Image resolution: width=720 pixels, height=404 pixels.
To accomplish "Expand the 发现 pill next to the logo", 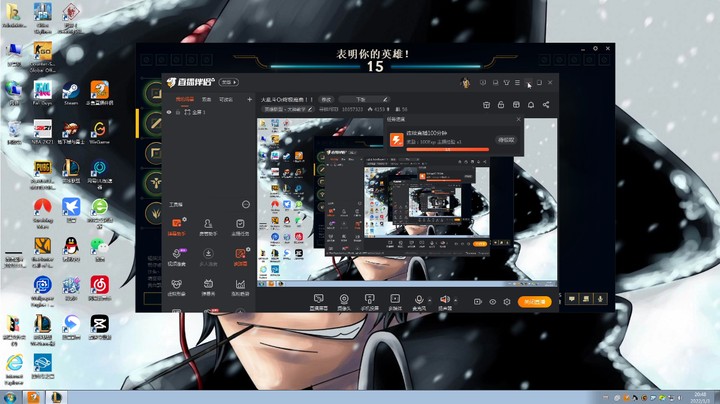I will pyautogui.click(x=229, y=82).
